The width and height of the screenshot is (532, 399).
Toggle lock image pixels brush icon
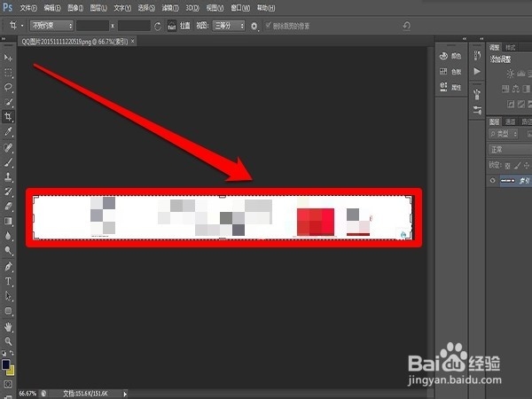(517, 166)
